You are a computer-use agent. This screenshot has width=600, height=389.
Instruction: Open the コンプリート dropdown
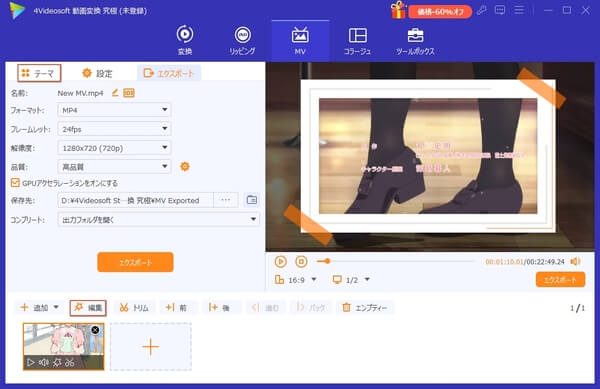158,220
